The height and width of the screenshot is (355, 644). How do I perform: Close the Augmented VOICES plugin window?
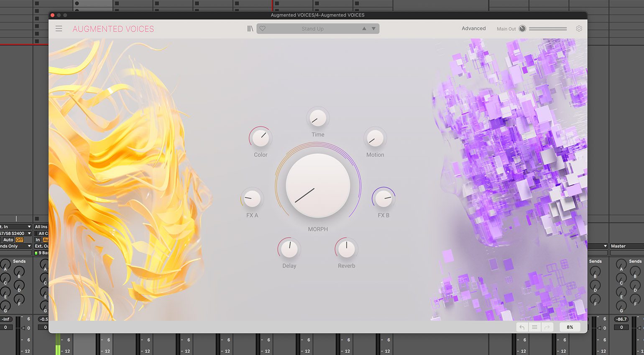coord(52,15)
